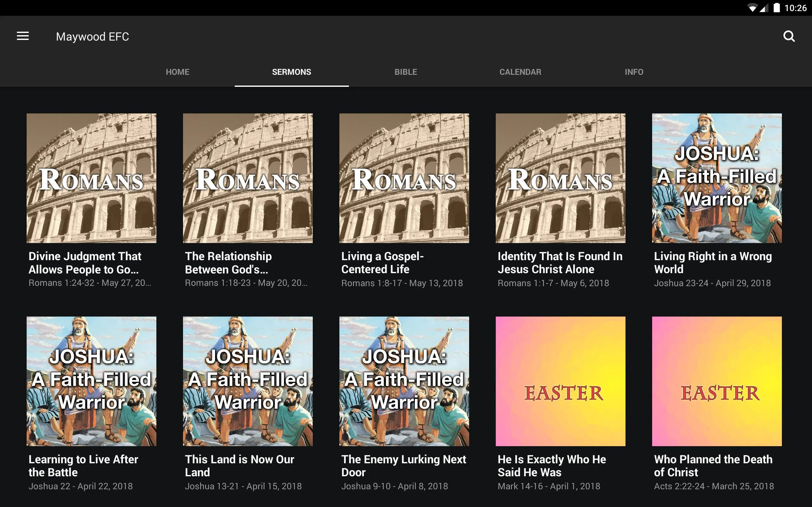Screen dimensions: 812x507
Task: Select the INFO tab navigation icon
Action: click(634, 72)
